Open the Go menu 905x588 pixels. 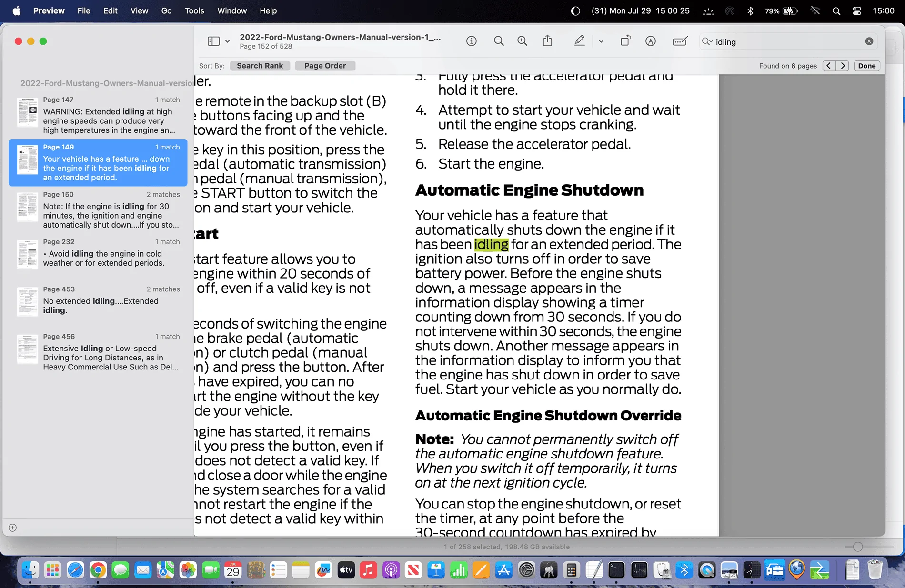(166, 10)
